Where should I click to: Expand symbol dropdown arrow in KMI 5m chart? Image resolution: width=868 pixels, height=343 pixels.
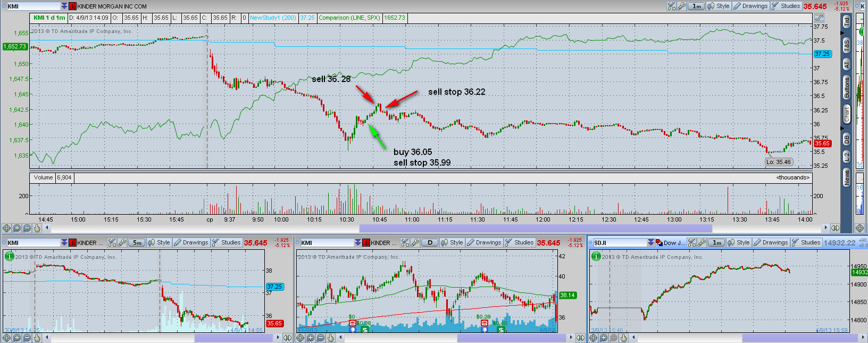[x=65, y=242]
